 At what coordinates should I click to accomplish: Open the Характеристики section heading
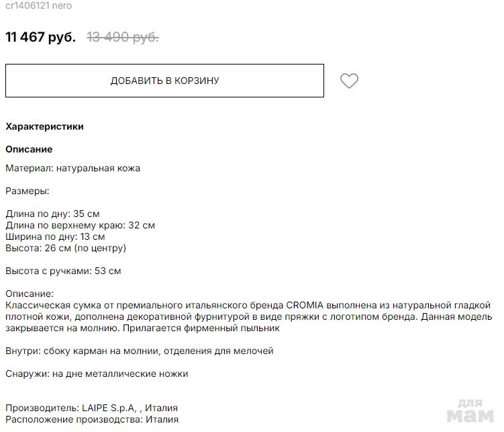pyautogui.click(x=44, y=126)
